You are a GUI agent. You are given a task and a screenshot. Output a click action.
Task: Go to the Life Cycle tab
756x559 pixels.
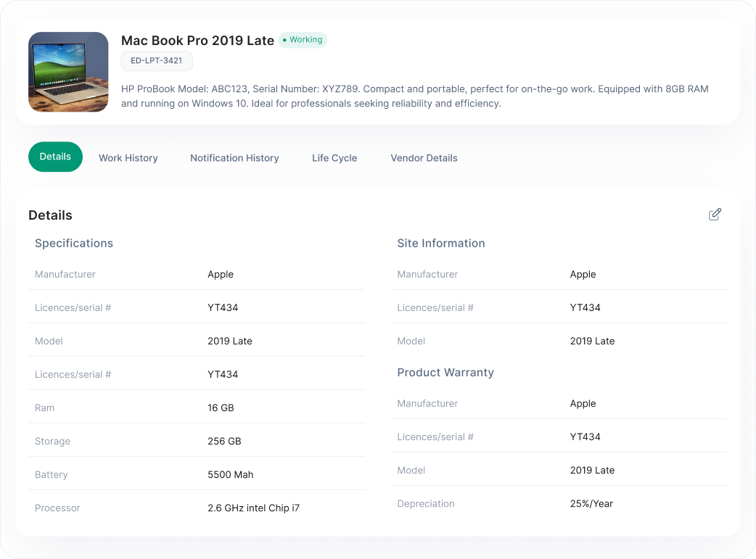[x=334, y=158]
